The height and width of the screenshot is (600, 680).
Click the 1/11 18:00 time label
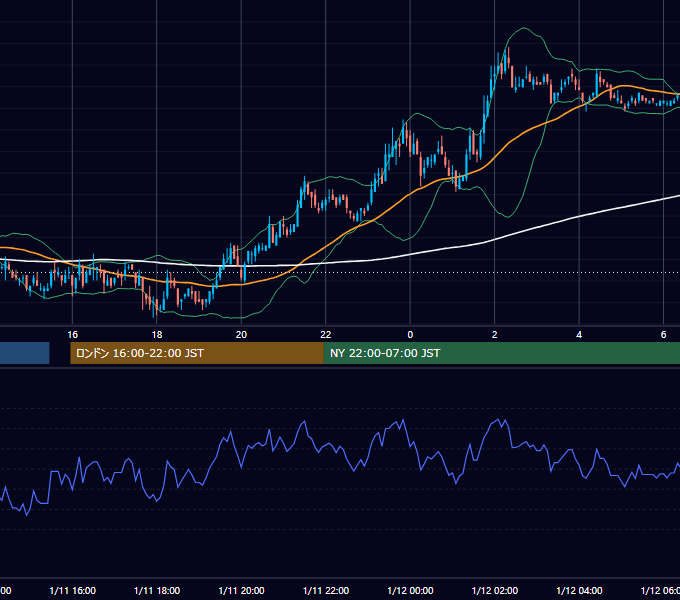157,591
